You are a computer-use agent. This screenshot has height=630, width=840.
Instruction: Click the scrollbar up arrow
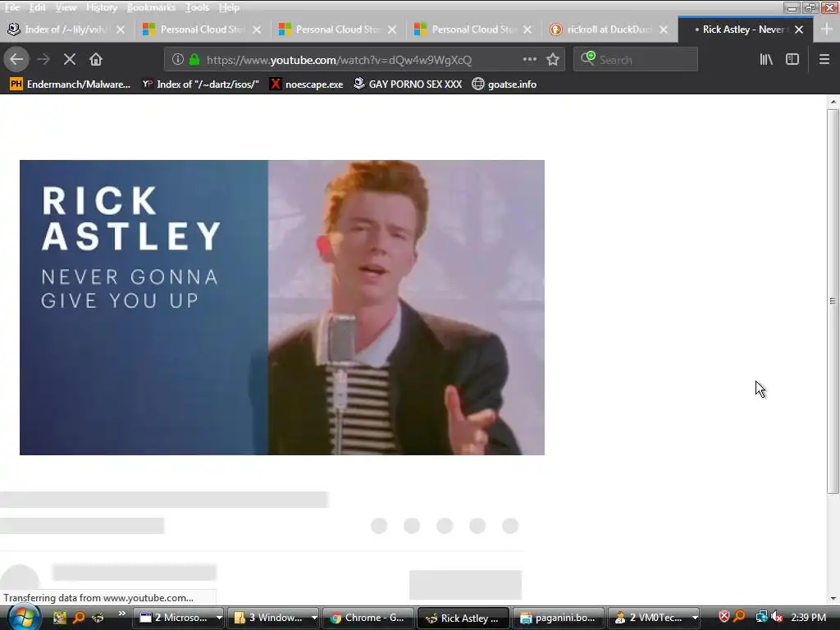(833, 101)
